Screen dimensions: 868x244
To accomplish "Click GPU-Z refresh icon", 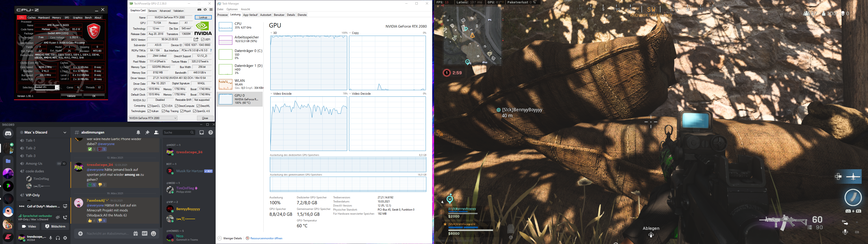I will 205,10.
